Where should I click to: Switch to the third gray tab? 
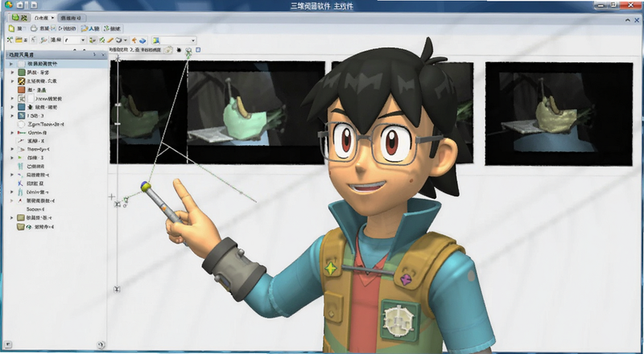pos(72,18)
